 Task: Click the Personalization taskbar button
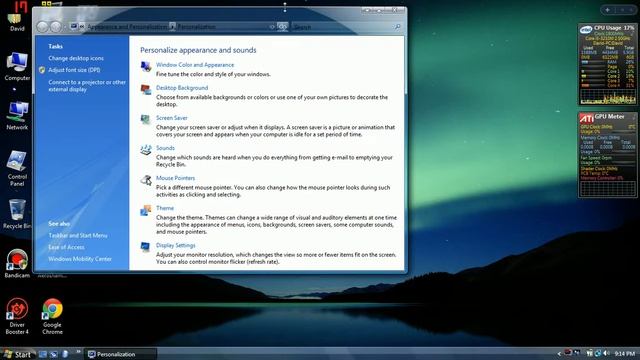[x=121, y=354]
